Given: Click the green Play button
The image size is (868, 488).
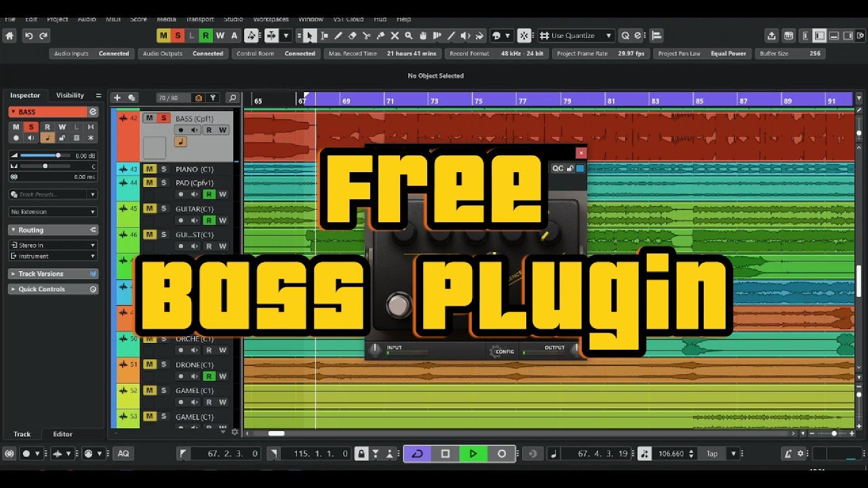Looking at the screenshot, I should pos(473,454).
